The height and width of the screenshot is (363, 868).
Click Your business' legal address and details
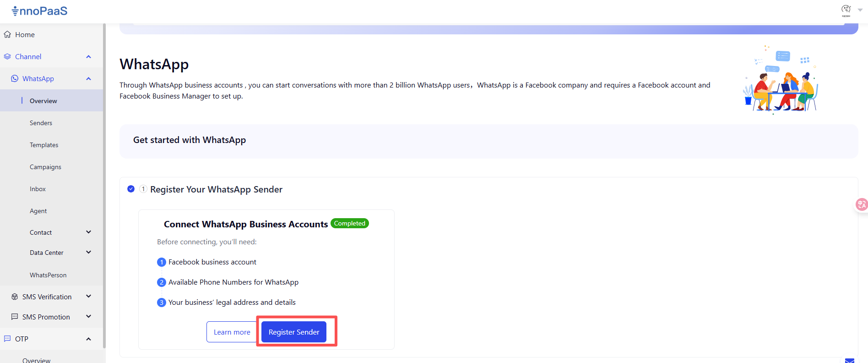232,302
